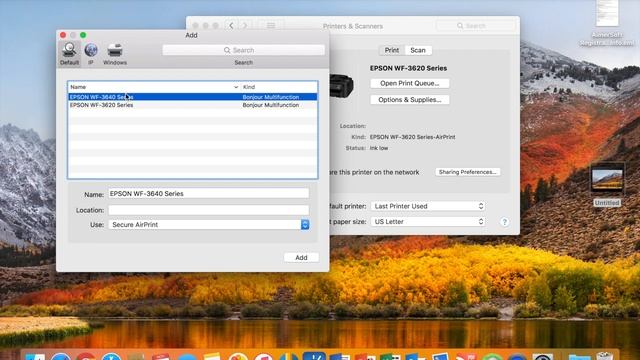
Task: Close the Add window with the red button
Action: point(63,35)
